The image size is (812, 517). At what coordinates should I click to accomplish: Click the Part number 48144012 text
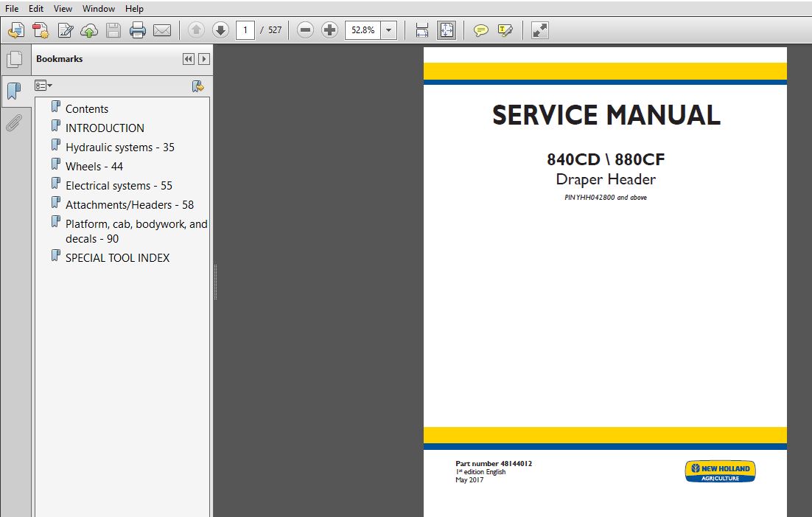click(x=494, y=464)
